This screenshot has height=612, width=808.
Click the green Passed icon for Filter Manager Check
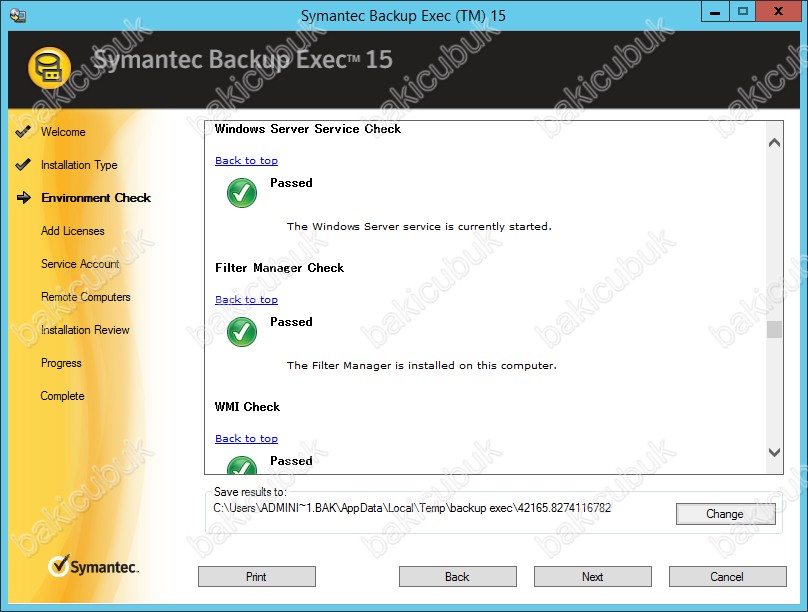(242, 332)
